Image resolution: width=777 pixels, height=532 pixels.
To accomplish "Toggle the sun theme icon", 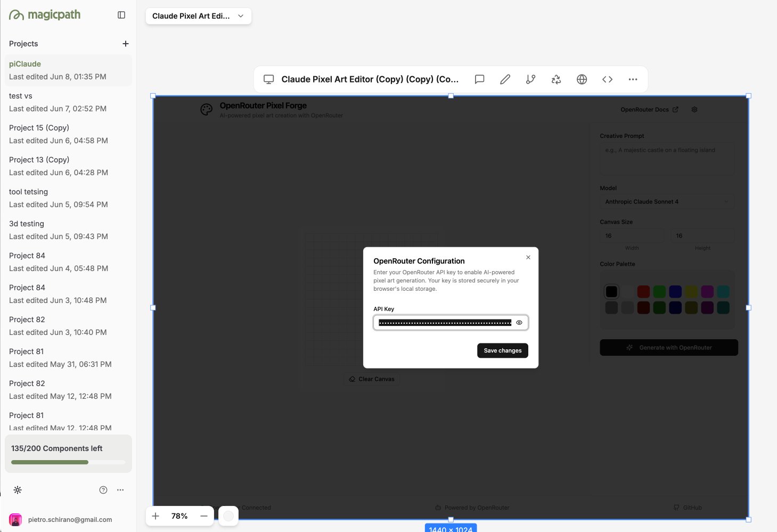I will (x=18, y=490).
